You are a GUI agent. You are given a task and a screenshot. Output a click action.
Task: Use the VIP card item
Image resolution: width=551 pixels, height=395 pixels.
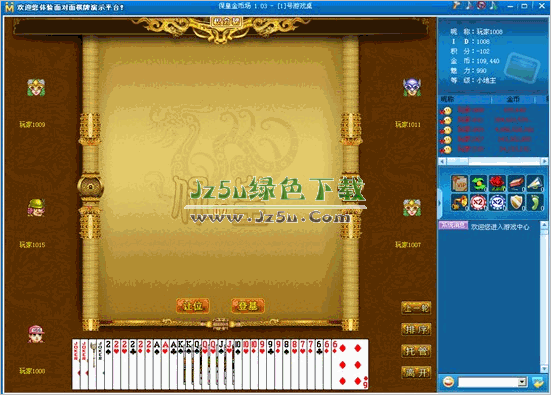tap(460, 183)
